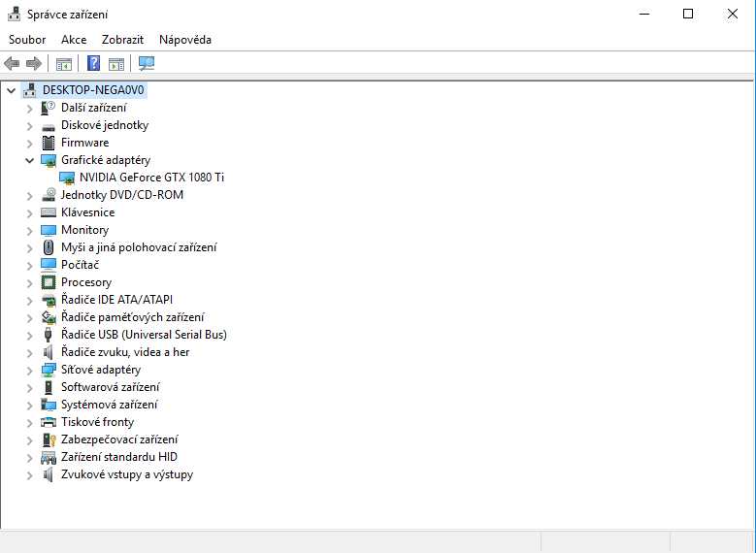
Task: Expand the Procesory category
Action: click(x=29, y=283)
